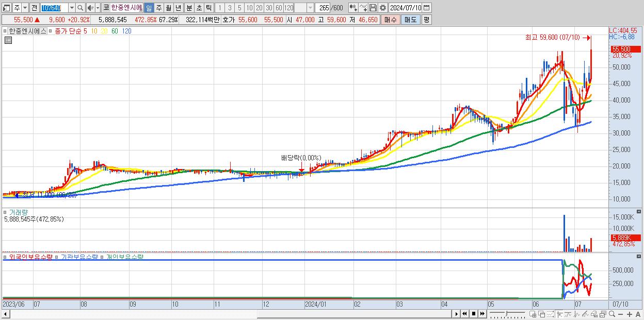The height and width of the screenshot is (320, 644).
Task: Save chart settings with floppy disk icon
Action: pos(373,8)
